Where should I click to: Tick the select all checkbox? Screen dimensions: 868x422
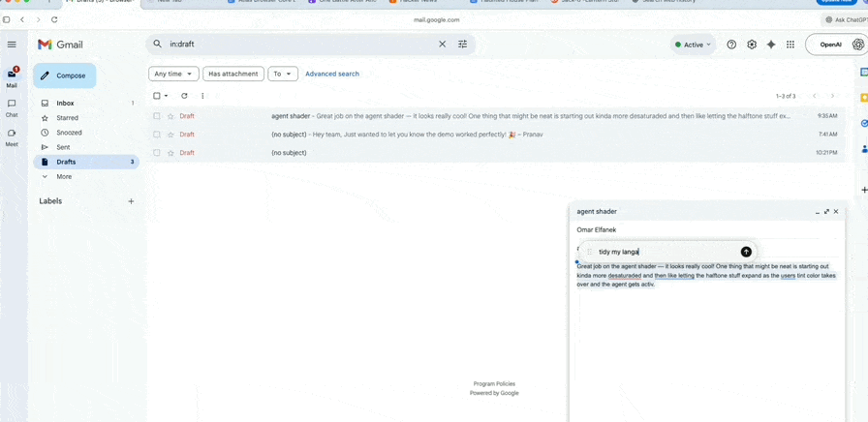(x=157, y=96)
